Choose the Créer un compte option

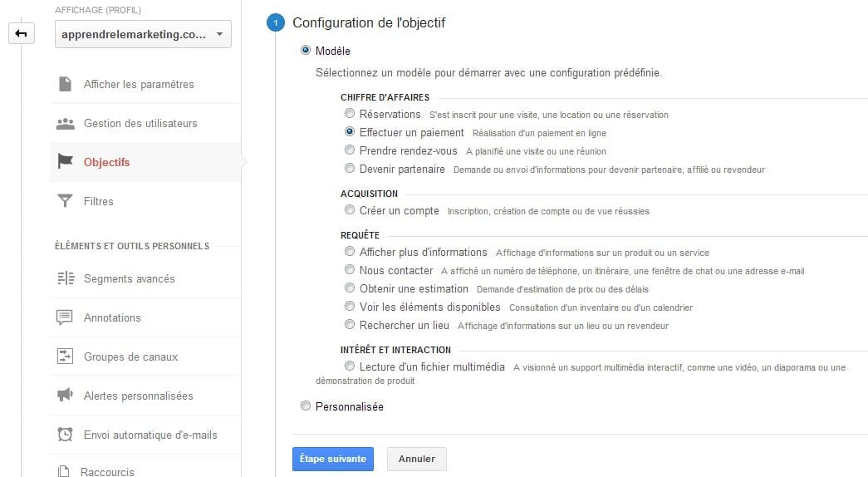350,210
